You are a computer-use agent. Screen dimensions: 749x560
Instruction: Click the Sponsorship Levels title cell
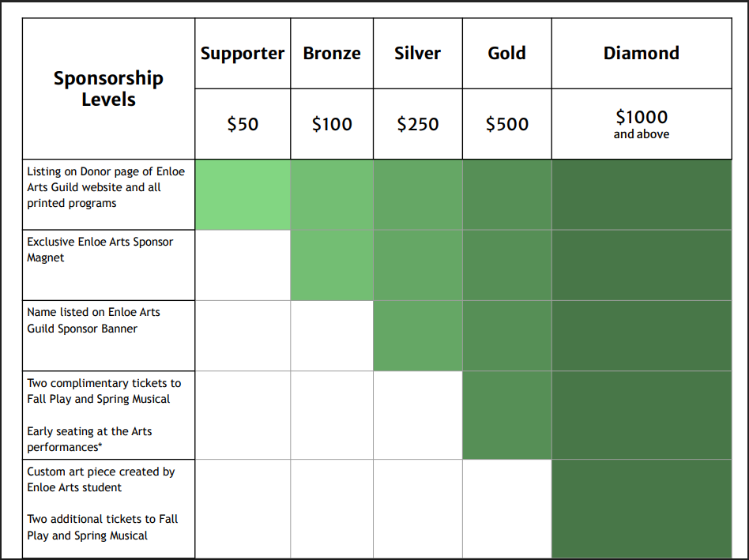(108, 88)
